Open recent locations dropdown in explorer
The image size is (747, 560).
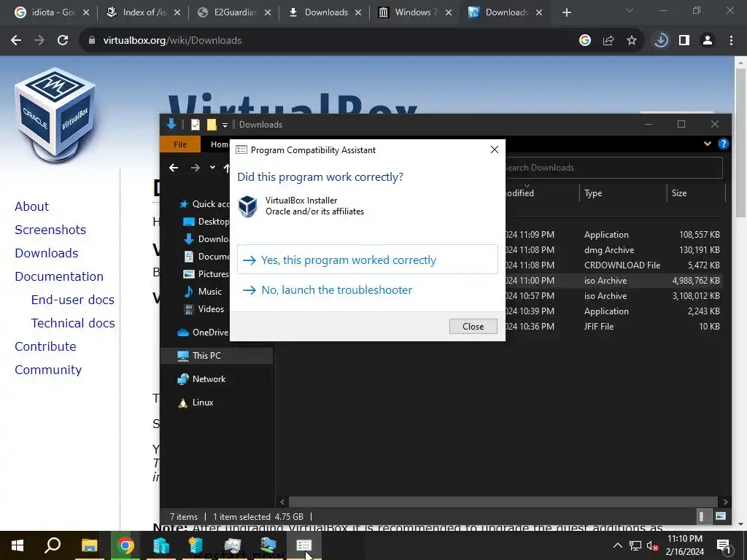point(212,168)
